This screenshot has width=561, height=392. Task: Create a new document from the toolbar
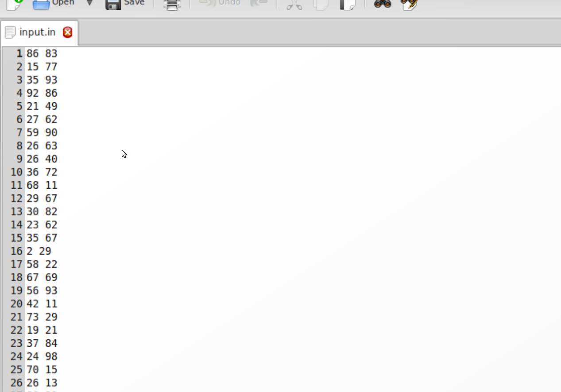tap(15, 4)
